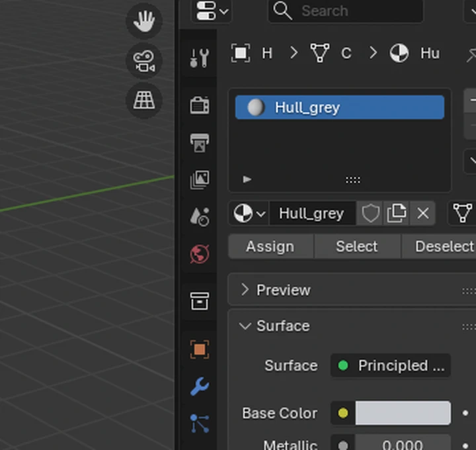Open the Base Color swatch picker
This screenshot has width=476, height=450.
pos(403,413)
